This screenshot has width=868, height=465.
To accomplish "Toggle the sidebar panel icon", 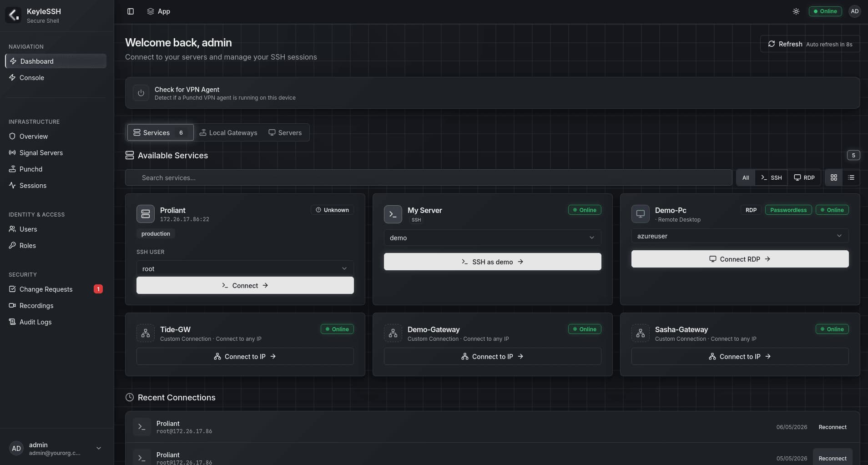I will coord(131,11).
